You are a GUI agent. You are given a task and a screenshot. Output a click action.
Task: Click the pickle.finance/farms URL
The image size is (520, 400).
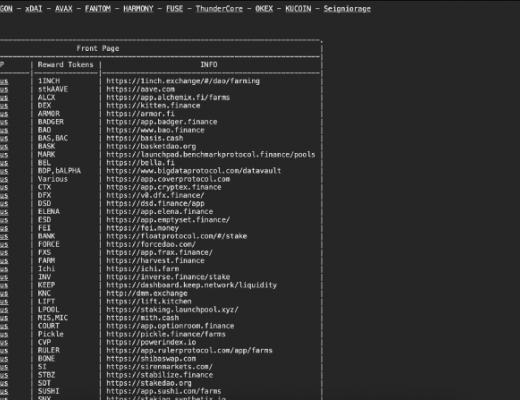point(166,334)
